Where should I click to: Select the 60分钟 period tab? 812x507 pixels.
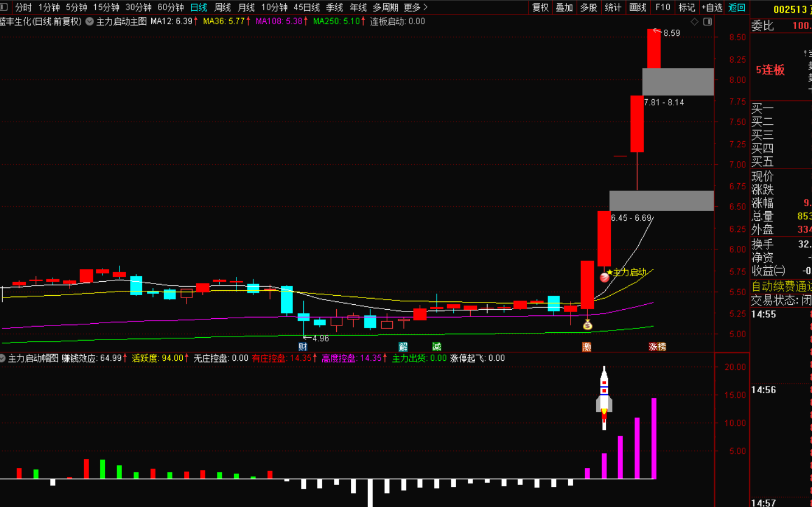click(170, 7)
